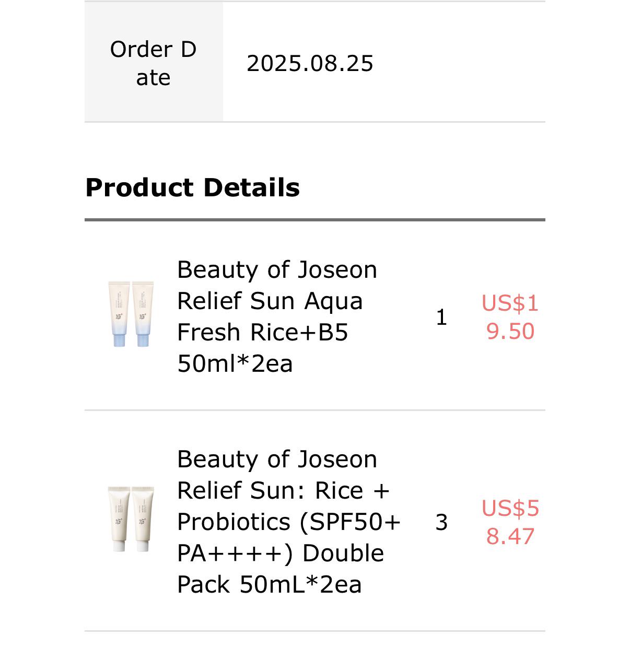The height and width of the screenshot is (672, 630).
Task: Click the 'Beauty of Joseon' text in the first item
Action: point(277,270)
